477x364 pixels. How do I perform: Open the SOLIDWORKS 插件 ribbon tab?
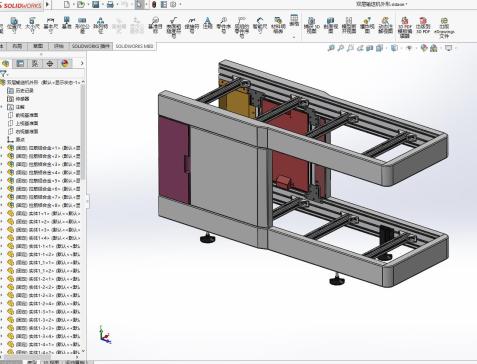pyautogui.click(x=91, y=46)
